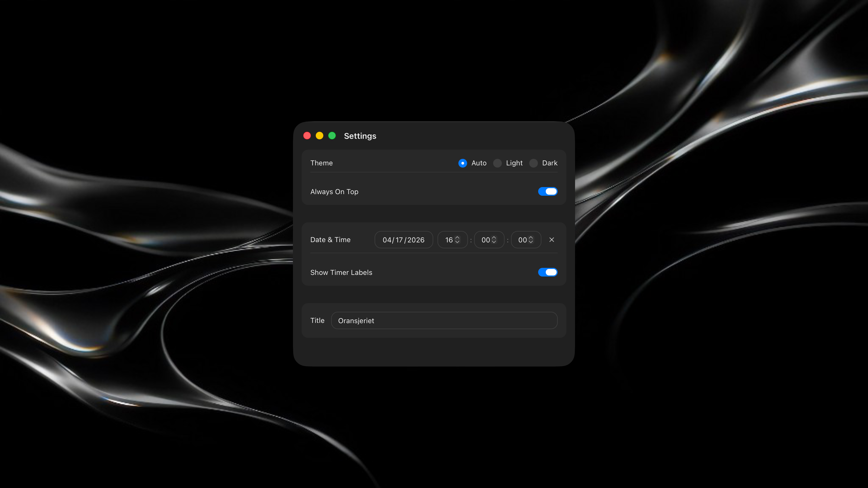Viewport: 868px width, 488px height.
Task: Click the 04/17/2026 date field
Action: coord(403,240)
